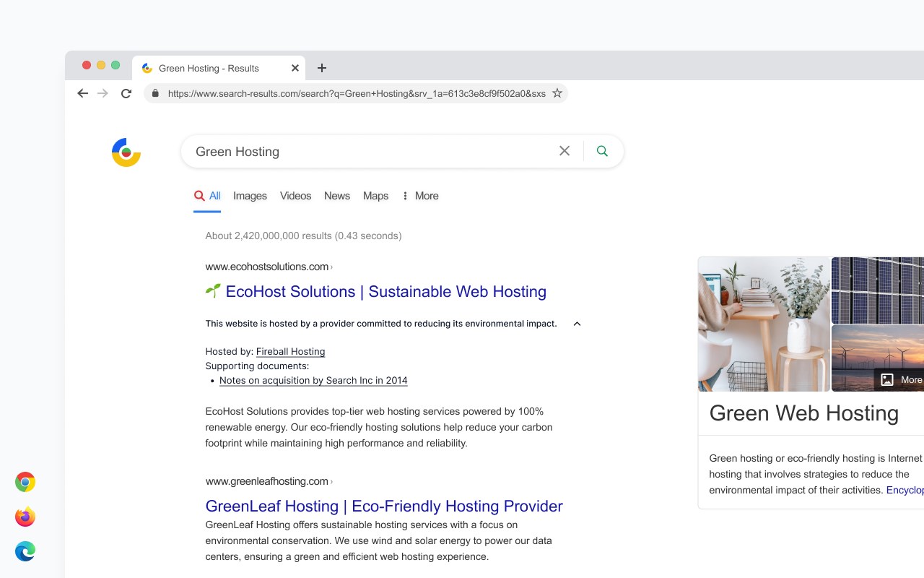Open the wind turbines sunset thumbnail

pyautogui.click(x=878, y=358)
